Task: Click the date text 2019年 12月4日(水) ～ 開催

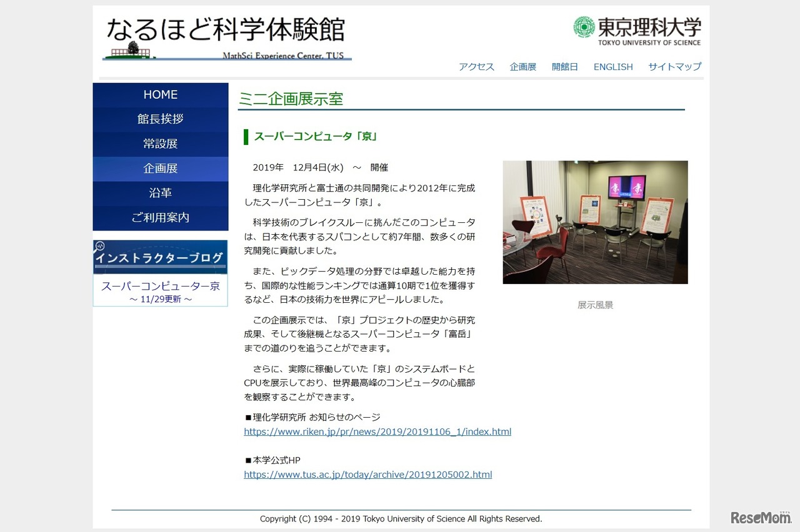Action: 321,167
